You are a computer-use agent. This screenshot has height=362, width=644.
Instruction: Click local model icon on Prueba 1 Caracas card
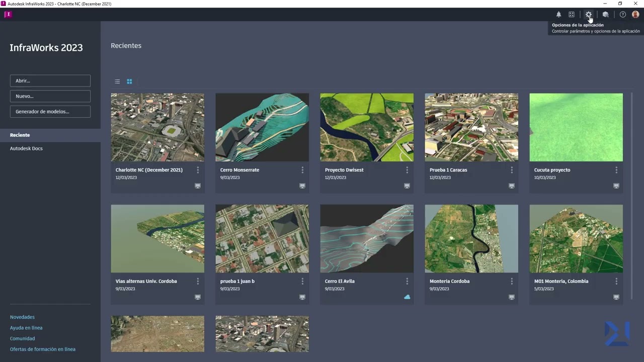pos(512,186)
